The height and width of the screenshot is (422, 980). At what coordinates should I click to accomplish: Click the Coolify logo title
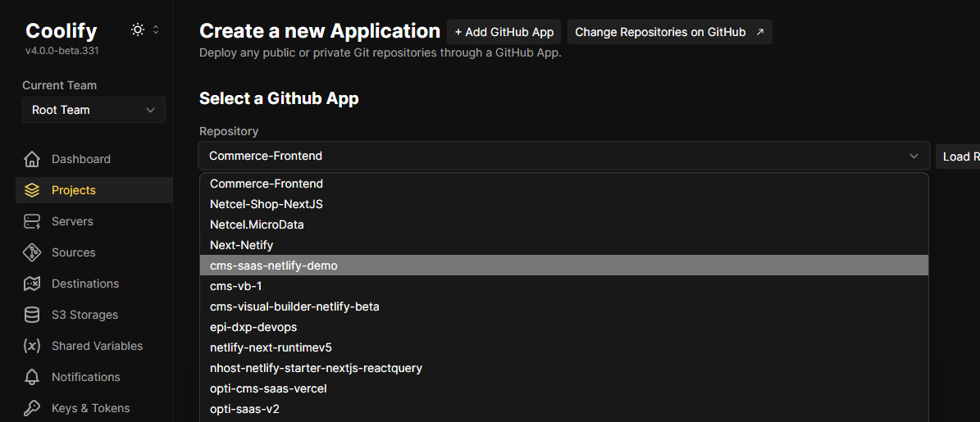pyautogui.click(x=62, y=31)
